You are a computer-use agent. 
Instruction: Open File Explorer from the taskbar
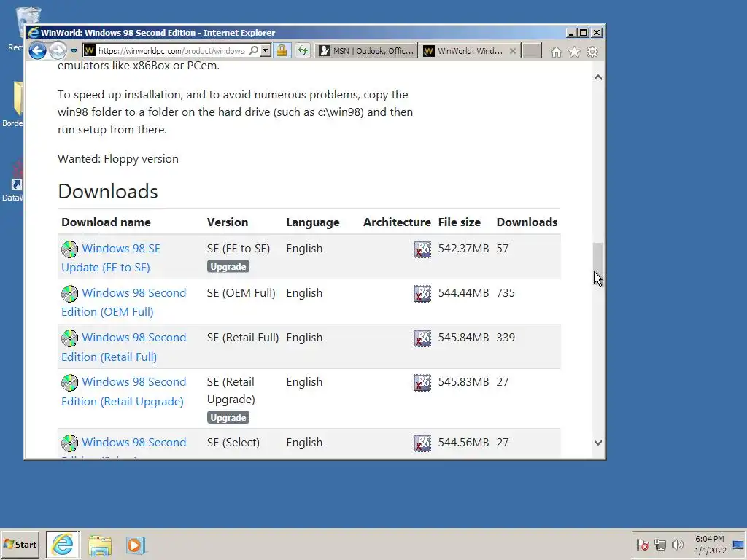click(100, 545)
